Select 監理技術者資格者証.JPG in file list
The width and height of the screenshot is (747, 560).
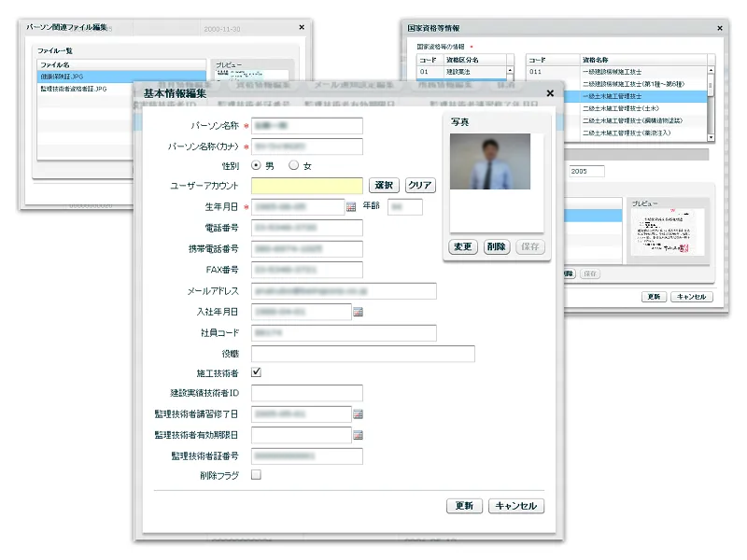tap(75, 90)
